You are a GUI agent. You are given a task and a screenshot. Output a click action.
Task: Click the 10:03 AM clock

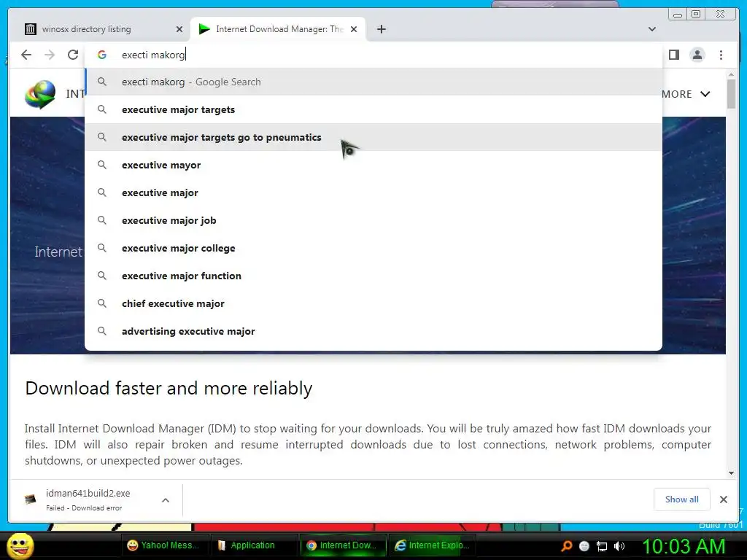(x=684, y=546)
